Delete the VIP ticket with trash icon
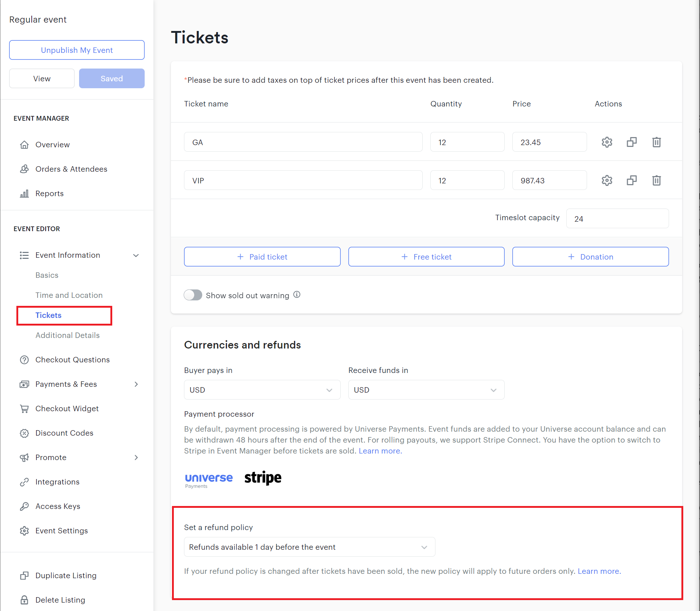Screen dimensions: 700x611 click(x=656, y=180)
